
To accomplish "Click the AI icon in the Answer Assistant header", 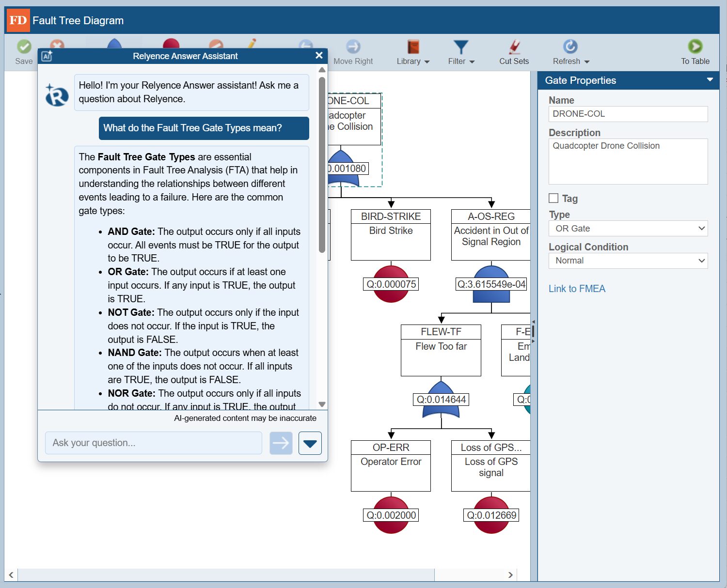I will click(47, 56).
